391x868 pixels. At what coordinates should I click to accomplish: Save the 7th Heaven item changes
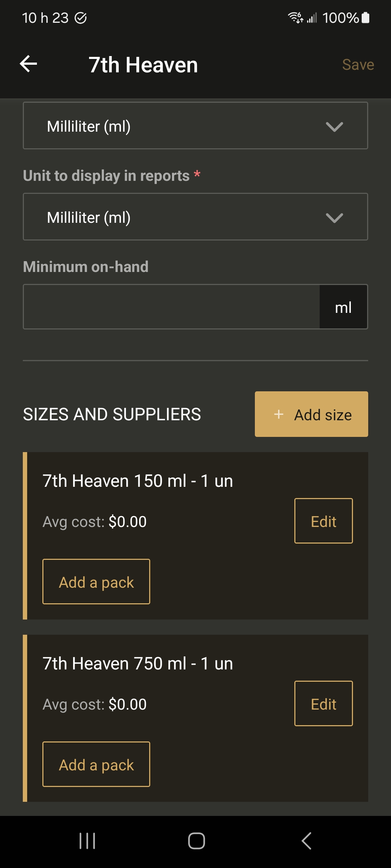358,65
